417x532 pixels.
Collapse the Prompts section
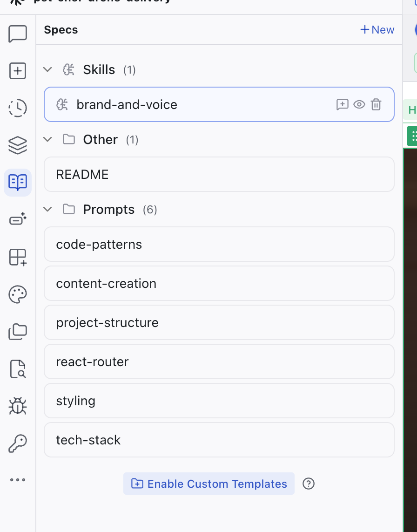point(47,209)
